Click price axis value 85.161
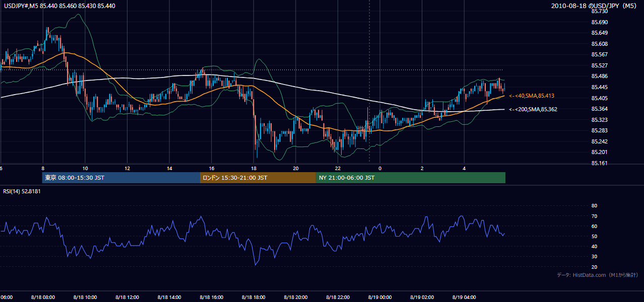Viewport: 644px width, 302px height. coord(599,163)
